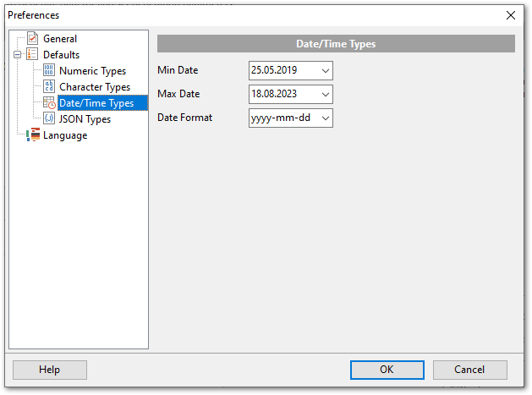Collapse the Defaults tree node
Viewport: 532px width, 395px height.
point(17,55)
